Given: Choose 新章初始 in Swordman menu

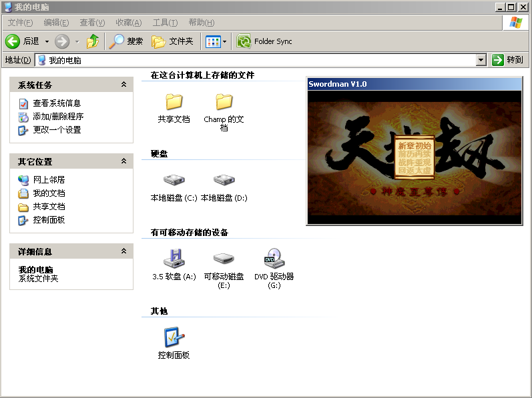Looking at the screenshot, I should pos(415,145).
